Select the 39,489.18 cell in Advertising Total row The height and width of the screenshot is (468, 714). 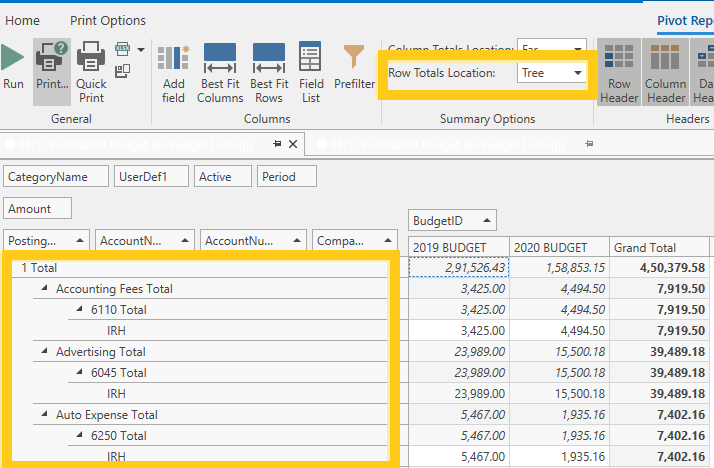tap(659, 351)
